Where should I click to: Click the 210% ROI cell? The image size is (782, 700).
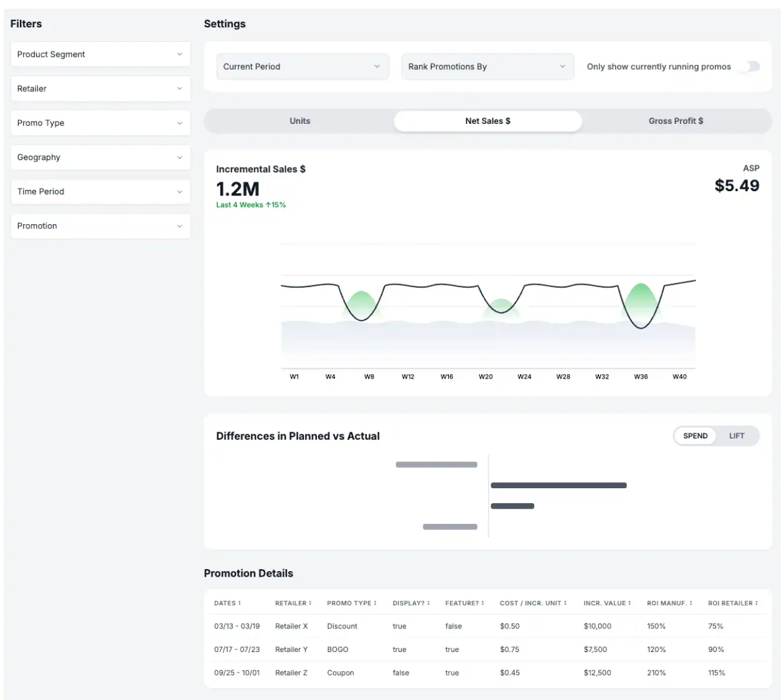(x=656, y=673)
